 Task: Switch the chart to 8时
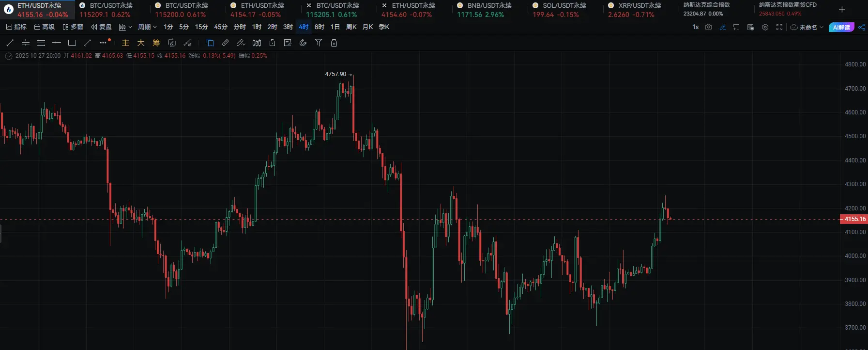[320, 27]
